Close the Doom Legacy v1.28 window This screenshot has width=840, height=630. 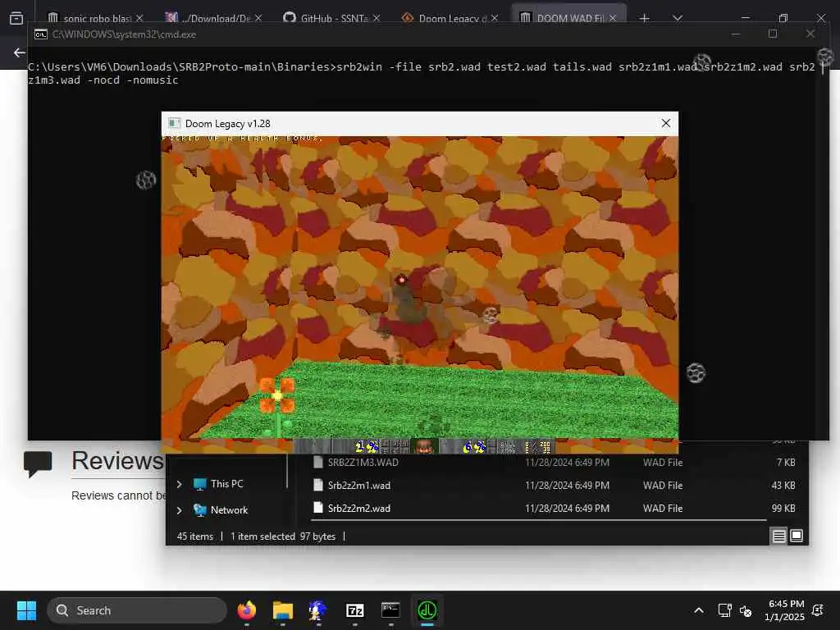point(666,123)
